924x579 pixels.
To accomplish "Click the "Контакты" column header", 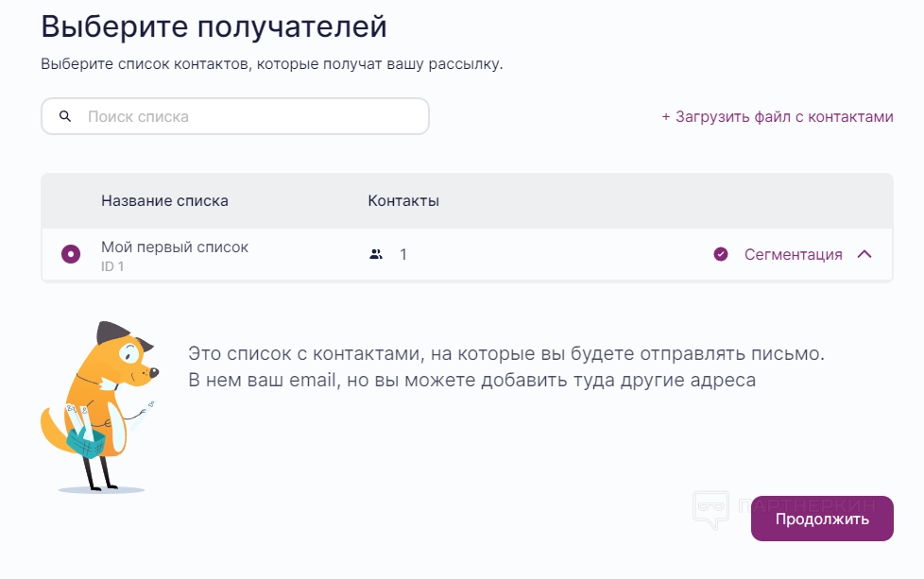I will [402, 200].
